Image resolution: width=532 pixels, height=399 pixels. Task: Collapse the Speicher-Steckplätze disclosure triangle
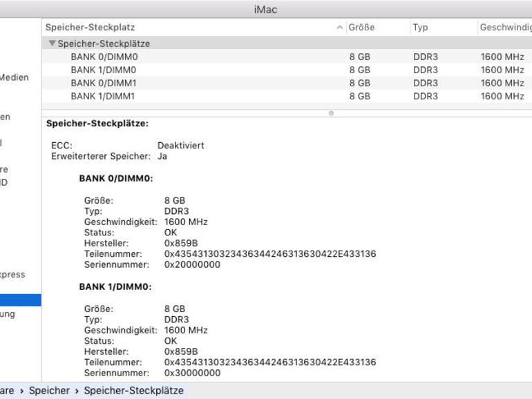52,43
